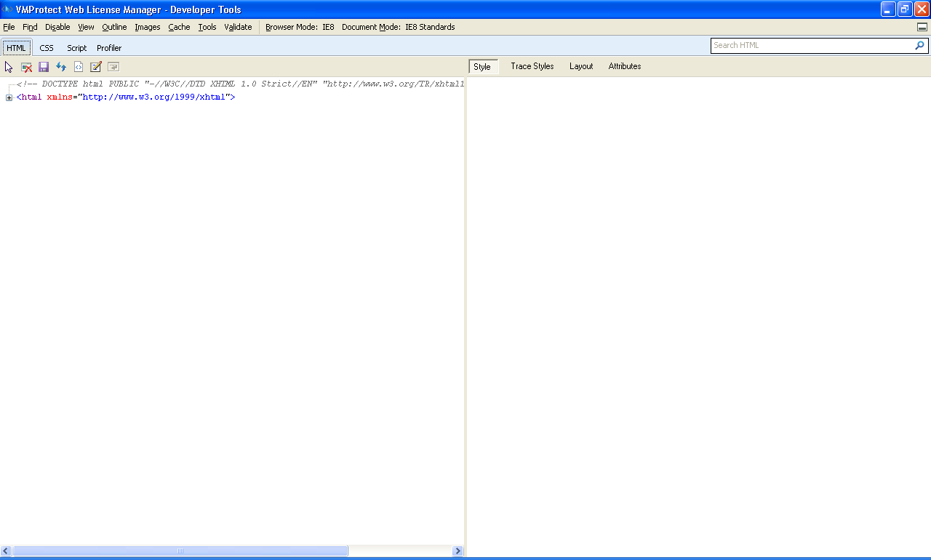Open the Disable menu

click(57, 27)
